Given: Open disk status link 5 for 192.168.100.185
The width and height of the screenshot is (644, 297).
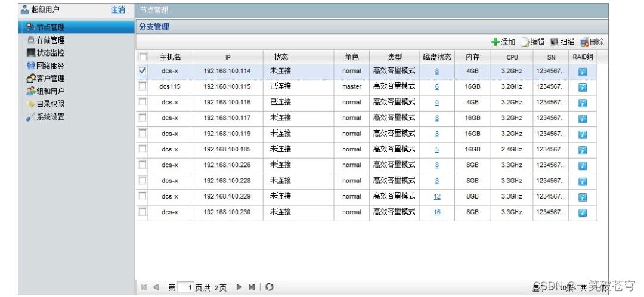Looking at the screenshot, I should tap(436, 150).
